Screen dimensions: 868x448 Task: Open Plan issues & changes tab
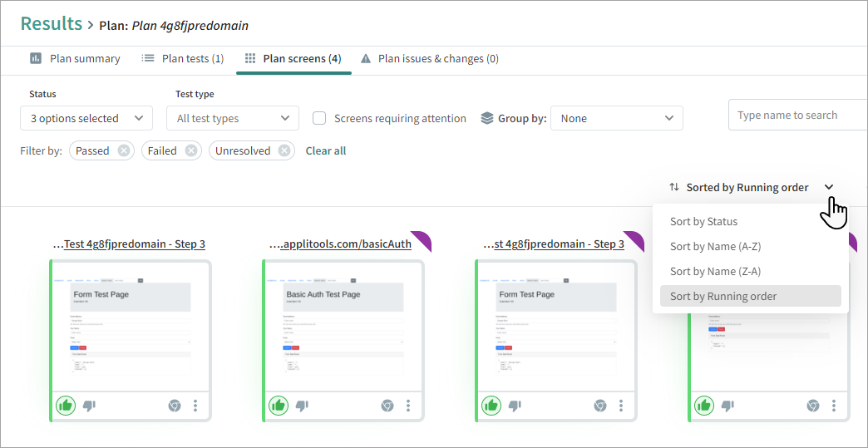click(429, 58)
